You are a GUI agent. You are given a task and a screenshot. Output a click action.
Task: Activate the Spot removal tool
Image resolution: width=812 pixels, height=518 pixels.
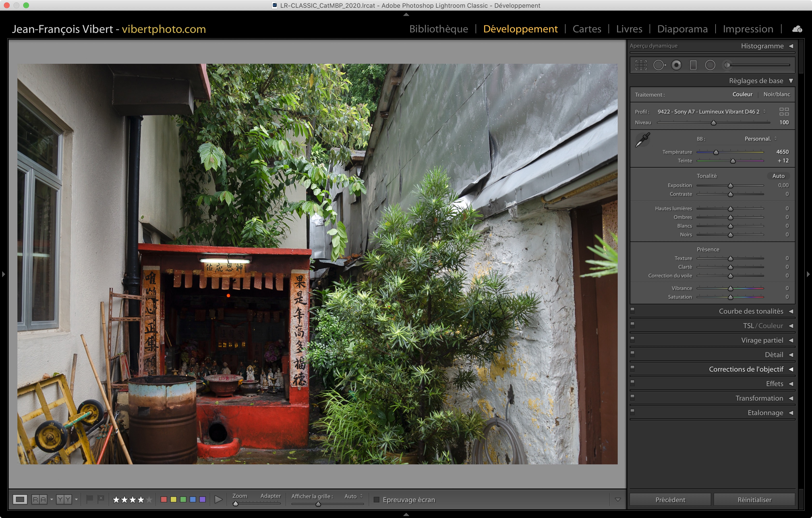pos(659,65)
